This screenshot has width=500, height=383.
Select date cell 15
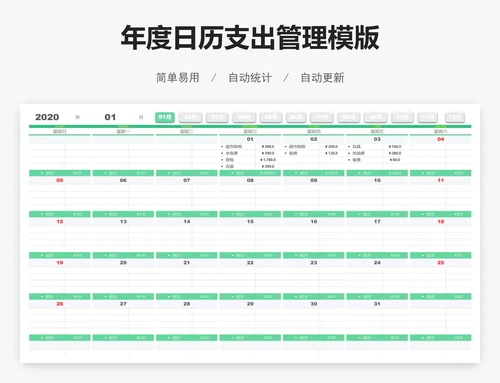click(250, 222)
